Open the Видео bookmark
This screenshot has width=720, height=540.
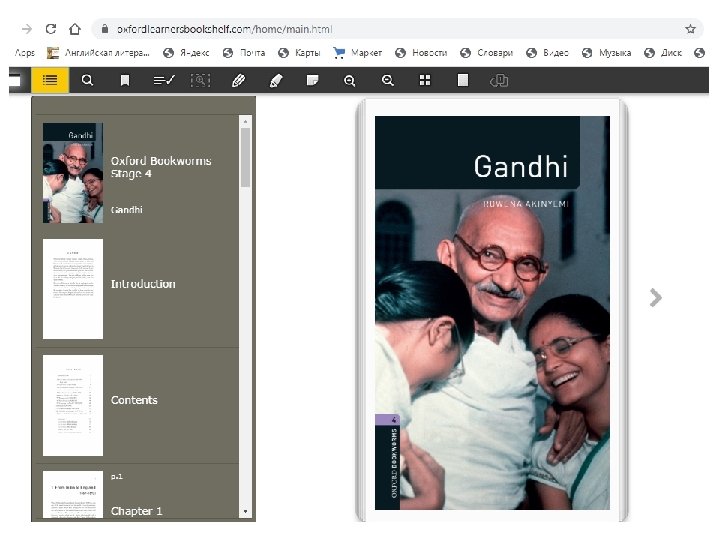coord(547,53)
